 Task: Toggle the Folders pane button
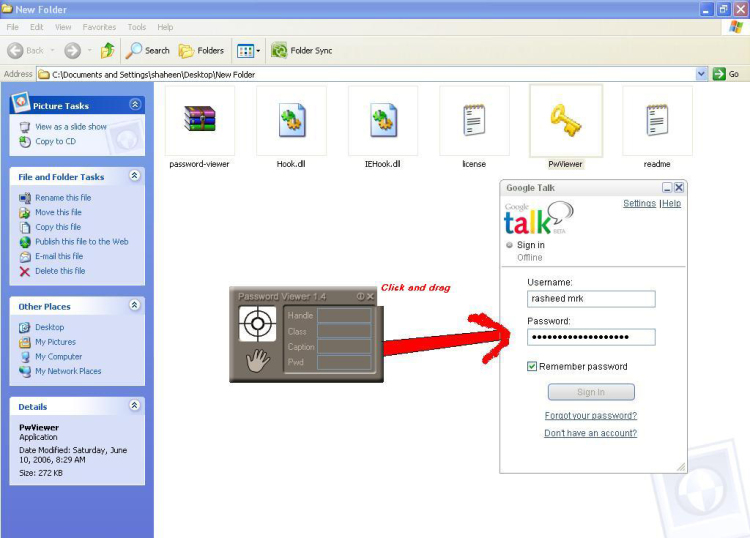click(201, 50)
